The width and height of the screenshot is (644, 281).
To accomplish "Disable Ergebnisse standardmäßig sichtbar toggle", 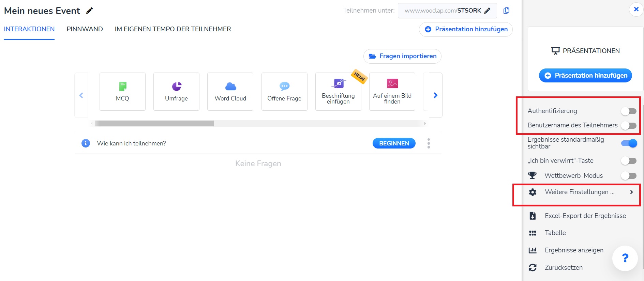I will pos(629,143).
